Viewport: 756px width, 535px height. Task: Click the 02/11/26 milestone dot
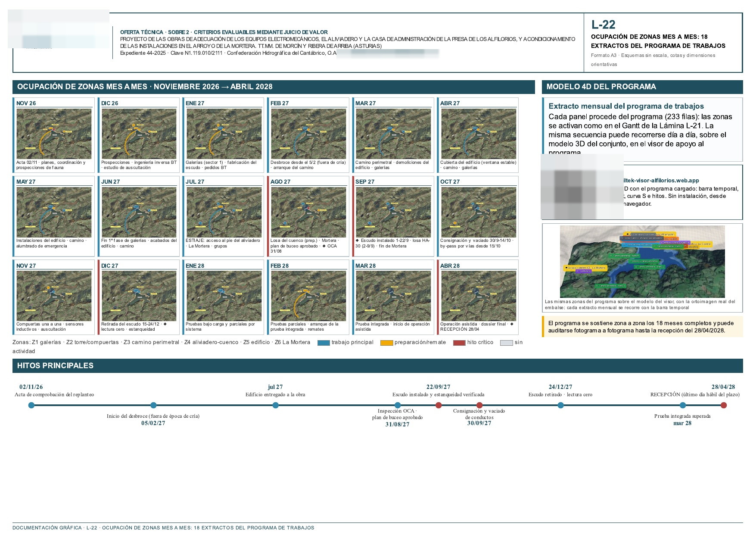coord(31,405)
